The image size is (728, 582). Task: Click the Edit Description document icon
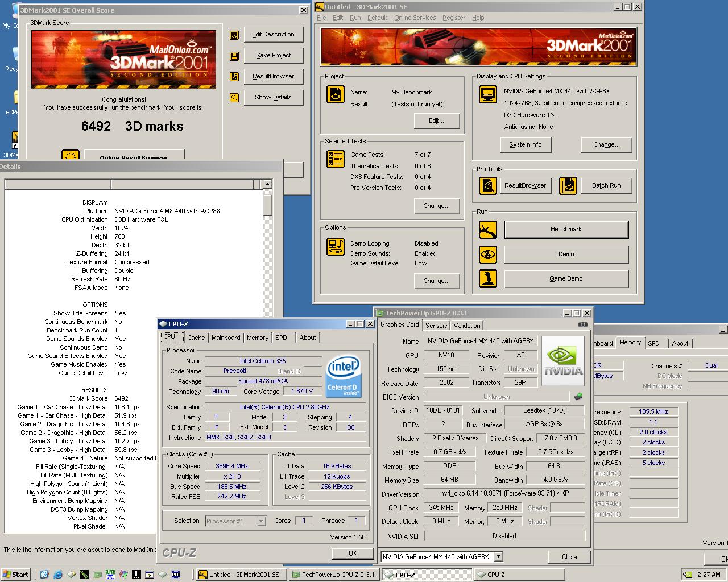pyautogui.click(x=234, y=35)
